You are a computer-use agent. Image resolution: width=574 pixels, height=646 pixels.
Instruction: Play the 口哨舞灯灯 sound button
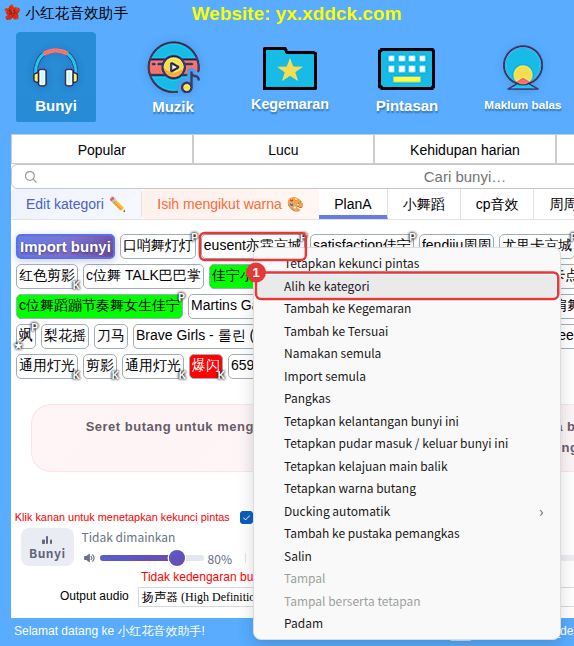[158, 246]
